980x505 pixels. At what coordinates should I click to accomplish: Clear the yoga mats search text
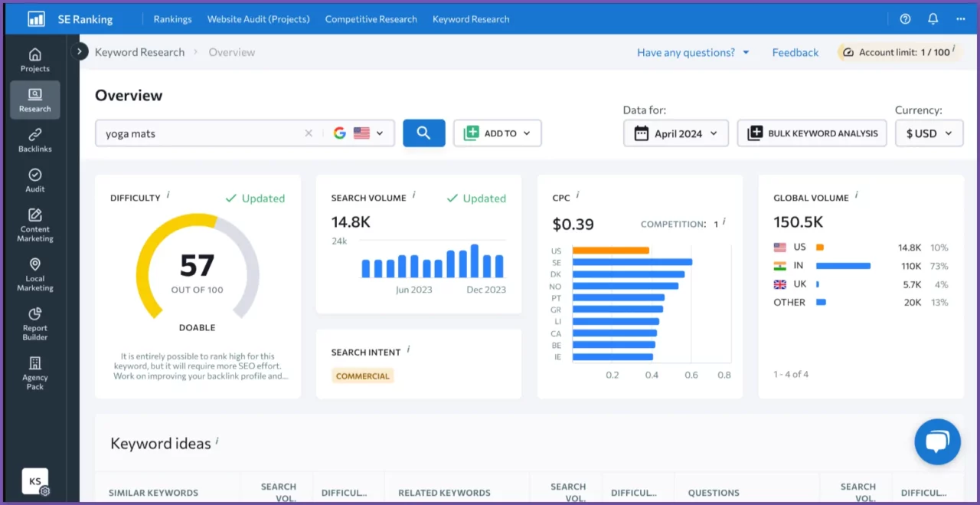coord(309,133)
